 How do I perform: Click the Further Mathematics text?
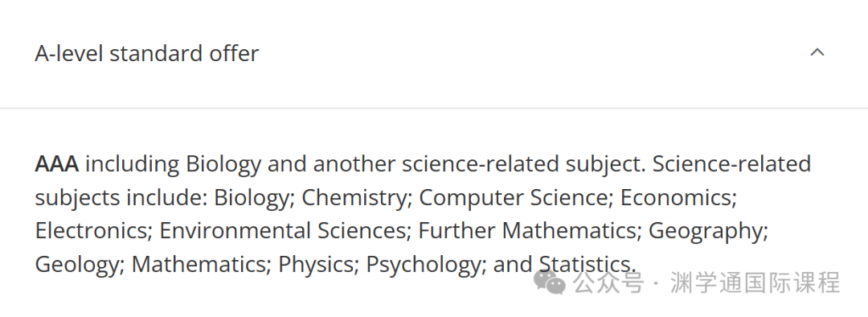coord(527,231)
